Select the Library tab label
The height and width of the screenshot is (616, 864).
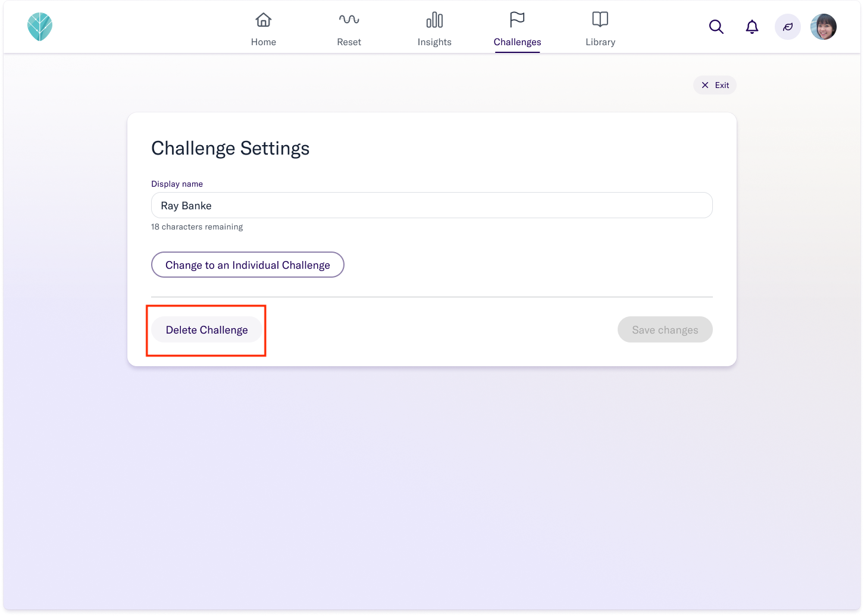tap(600, 42)
